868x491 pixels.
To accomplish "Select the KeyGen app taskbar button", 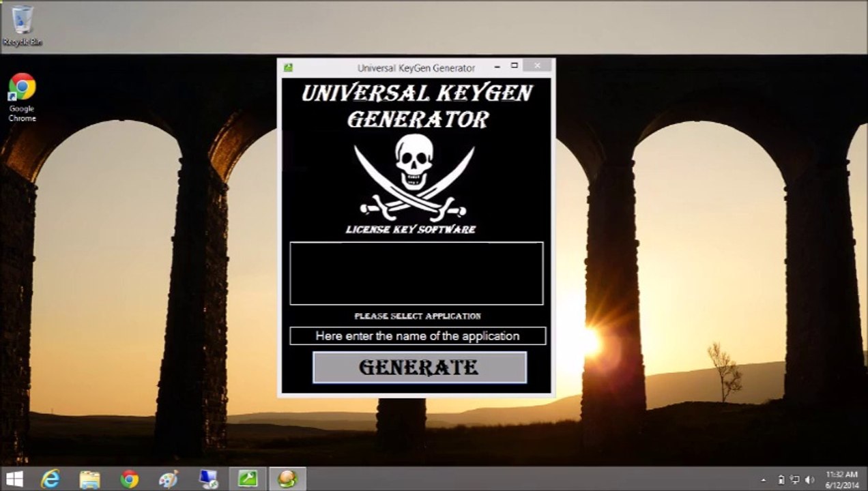I will point(287,479).
